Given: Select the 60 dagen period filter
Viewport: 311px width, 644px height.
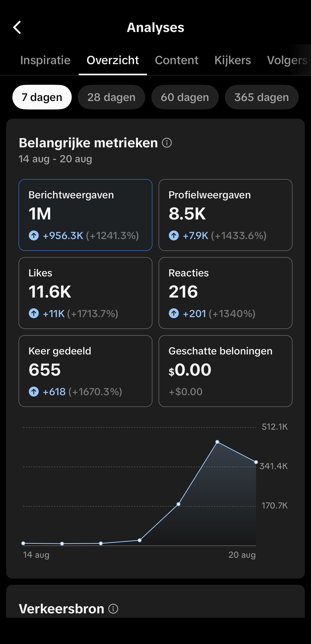Looking at the screenshot, I should click(x=185, y=97).
